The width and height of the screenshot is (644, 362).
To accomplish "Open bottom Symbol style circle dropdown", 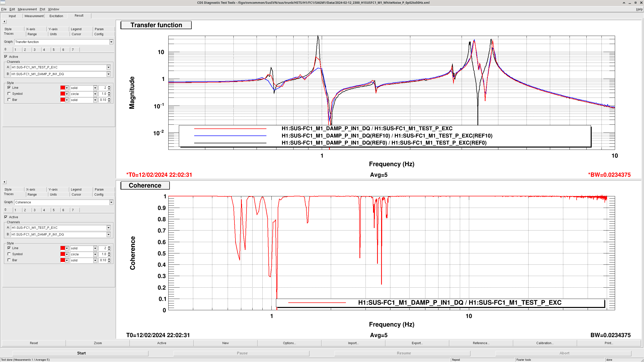I will pos(95,254).
